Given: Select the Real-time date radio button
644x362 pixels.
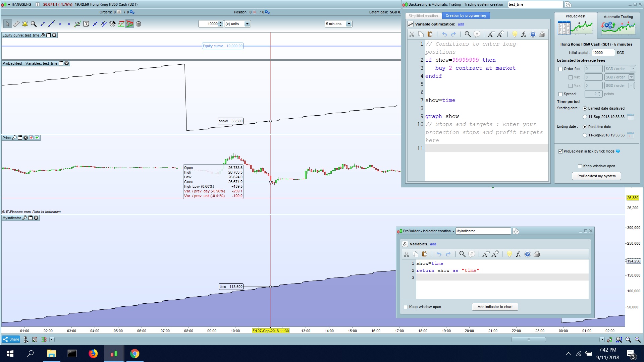Looking at the screenshot, I should pyautogui.click(x=585, y=127).
